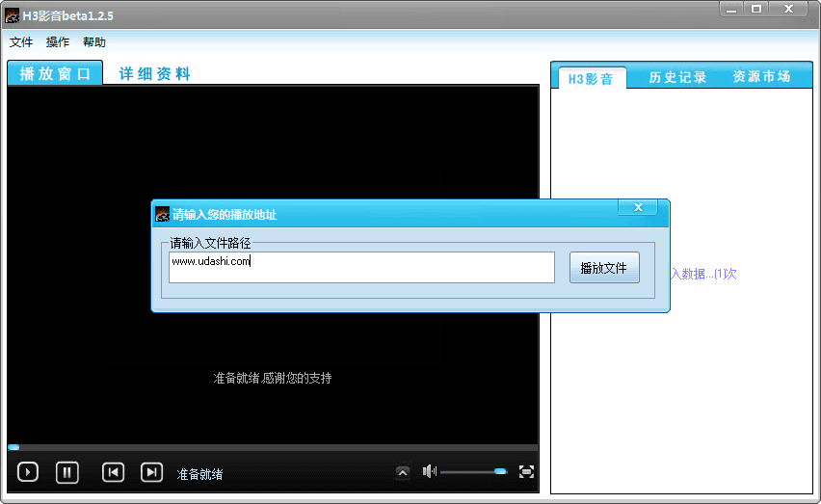Image resolution: width=821 pixels, height=504 pixels.
Task: Expand the up-arrow panel beside volume
Action: [x=403, y=472]
